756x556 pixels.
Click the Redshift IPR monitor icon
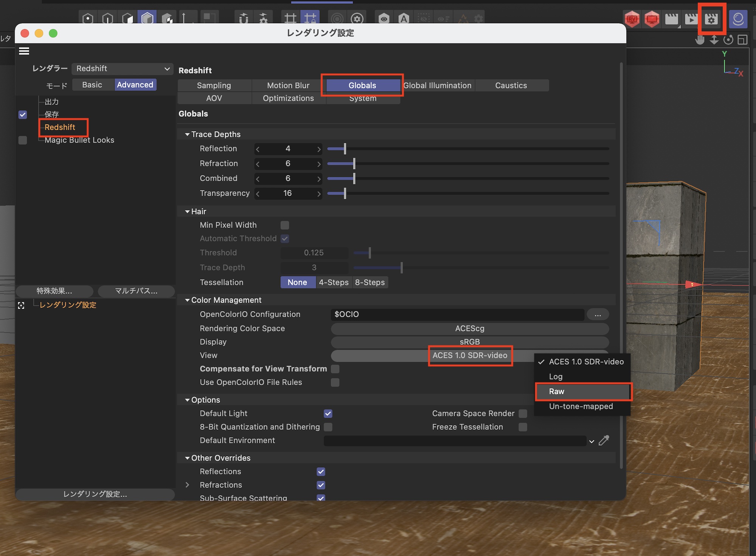click(652, 19)
